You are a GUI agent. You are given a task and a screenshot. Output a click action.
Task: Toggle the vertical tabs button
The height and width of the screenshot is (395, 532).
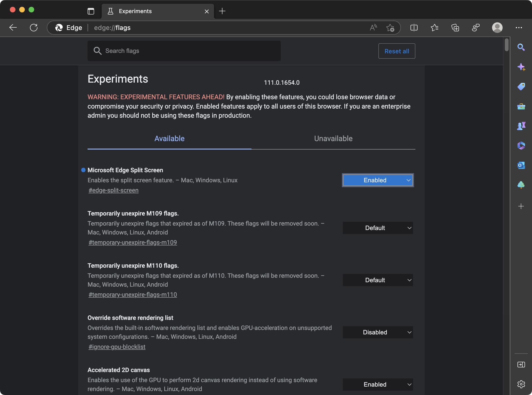click(x=91, y=11)
